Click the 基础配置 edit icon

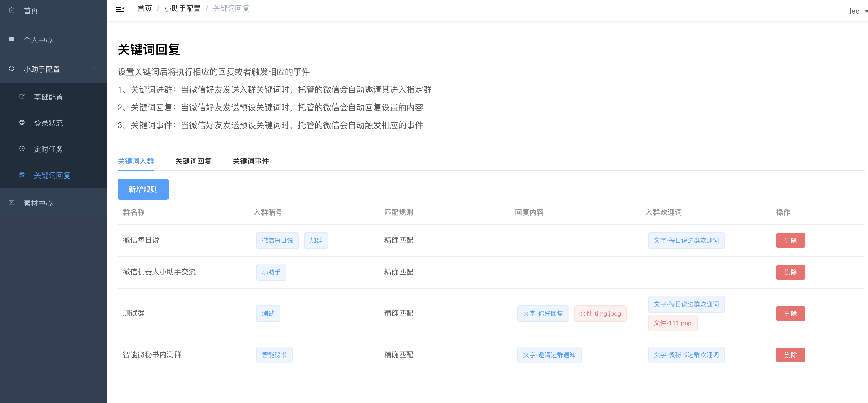[22, 96]
